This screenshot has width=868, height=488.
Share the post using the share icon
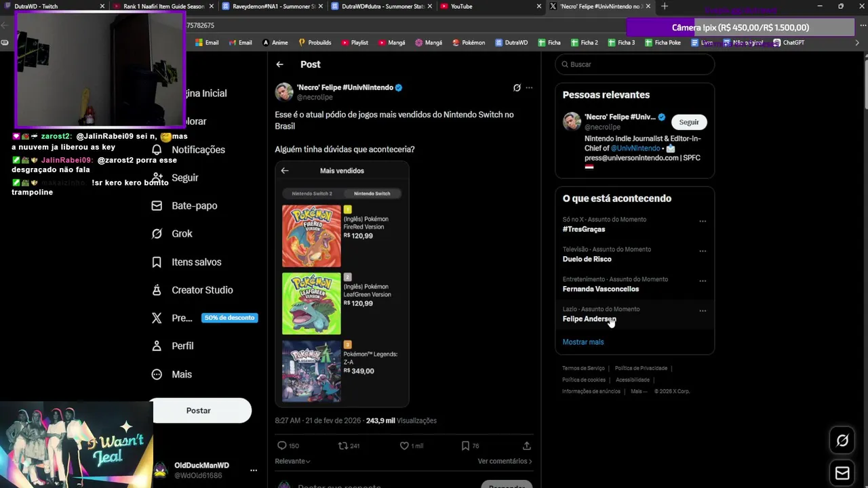coord(526,445)
